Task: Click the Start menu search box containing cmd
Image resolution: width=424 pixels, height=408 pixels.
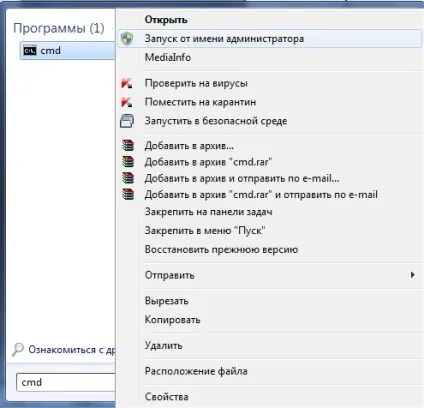Action: point(66,382)
